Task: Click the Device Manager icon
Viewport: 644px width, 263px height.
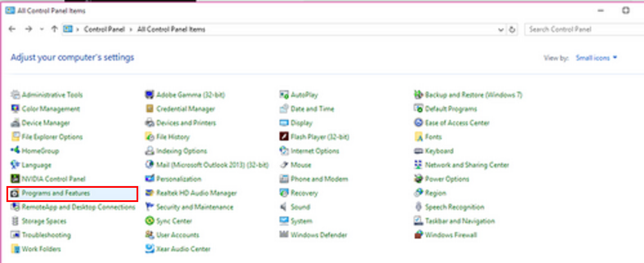Action: click(x=15, y=123)
